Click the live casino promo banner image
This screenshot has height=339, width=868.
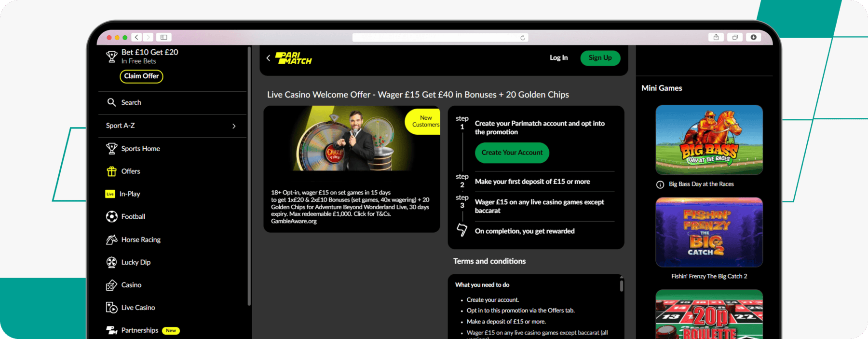352,138
